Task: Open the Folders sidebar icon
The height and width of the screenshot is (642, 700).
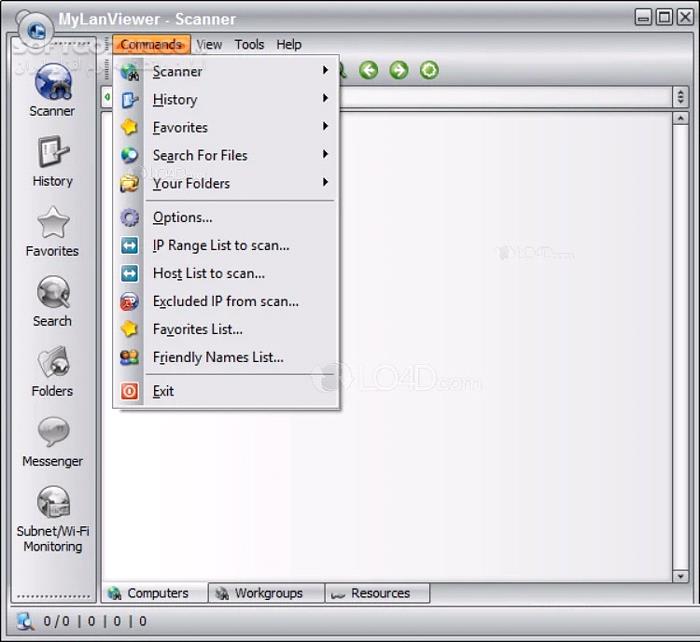Action: [53, 362]
